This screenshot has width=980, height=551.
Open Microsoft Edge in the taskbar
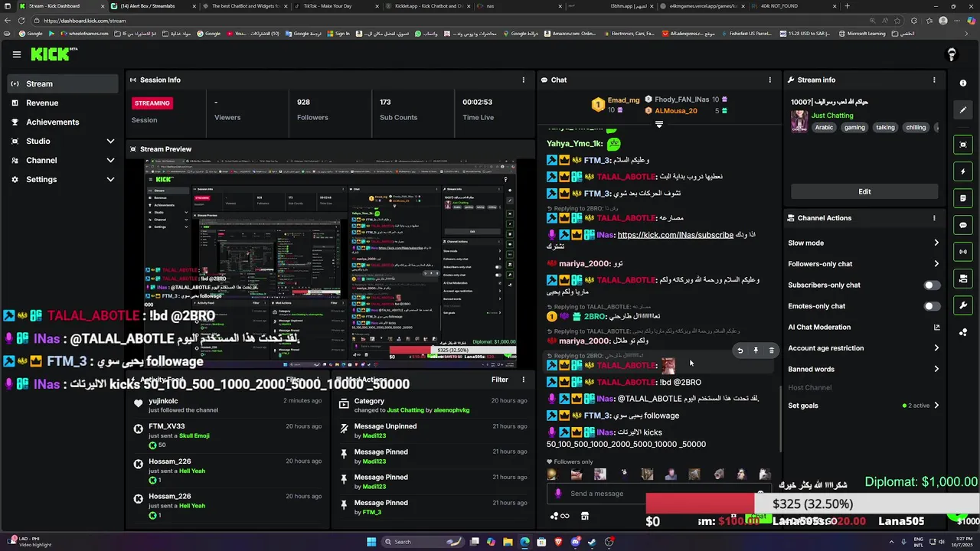pos(524,542)
